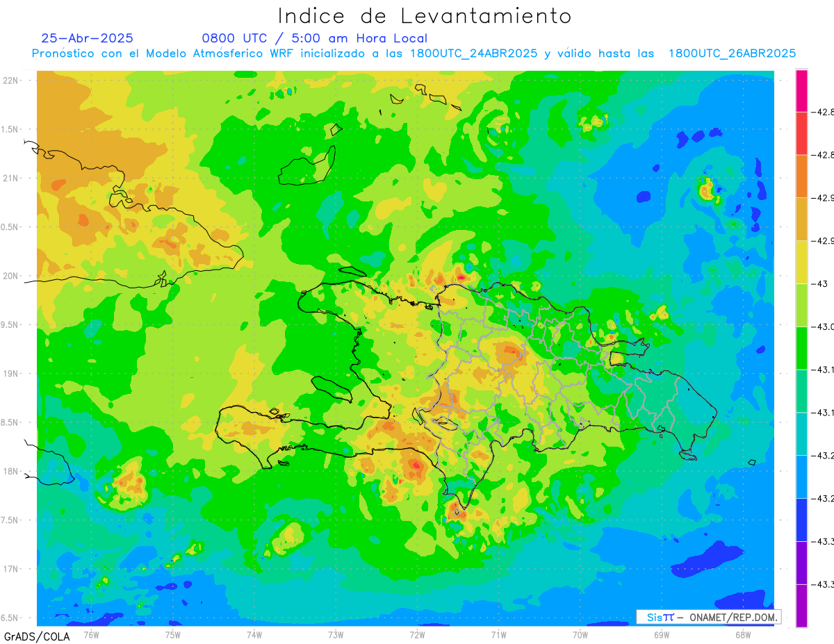Viewport: 834px width, 644px height.
Task: Click the '17N' latitude label
Action: pyautogui.click(x=11, y=569)
